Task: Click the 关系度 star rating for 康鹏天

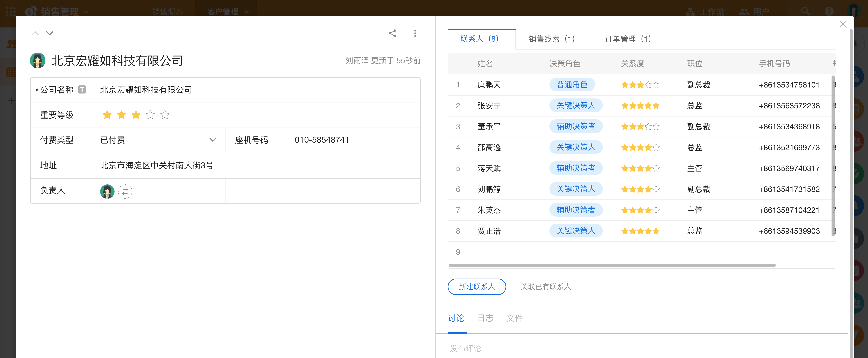Action: 640,85
